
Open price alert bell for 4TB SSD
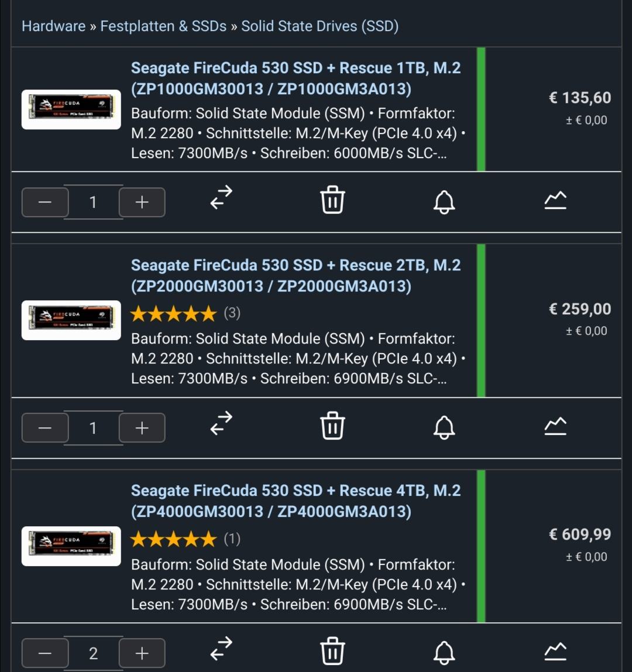[444, 652]
